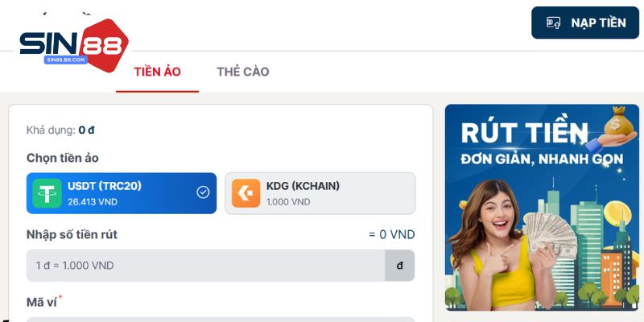Viewport: 644px width, 322px height.
Task: Open the THẺ CÀO tab
Action: point(243,72)
